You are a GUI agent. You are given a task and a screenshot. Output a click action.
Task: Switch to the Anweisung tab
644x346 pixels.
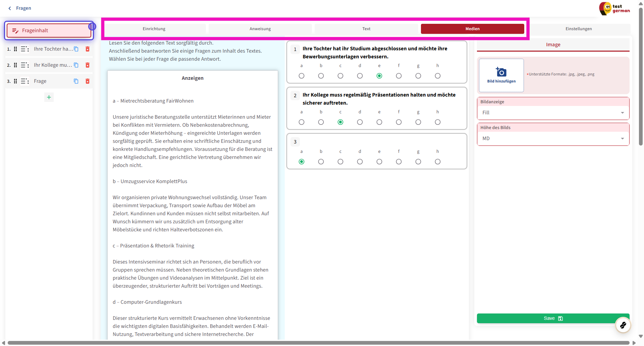point(260,29)
